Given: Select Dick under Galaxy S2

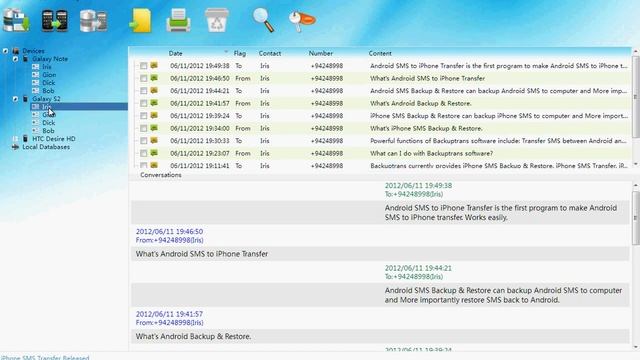Looking at the screenshot, I should pyautogui.click(x=48, y=122).
